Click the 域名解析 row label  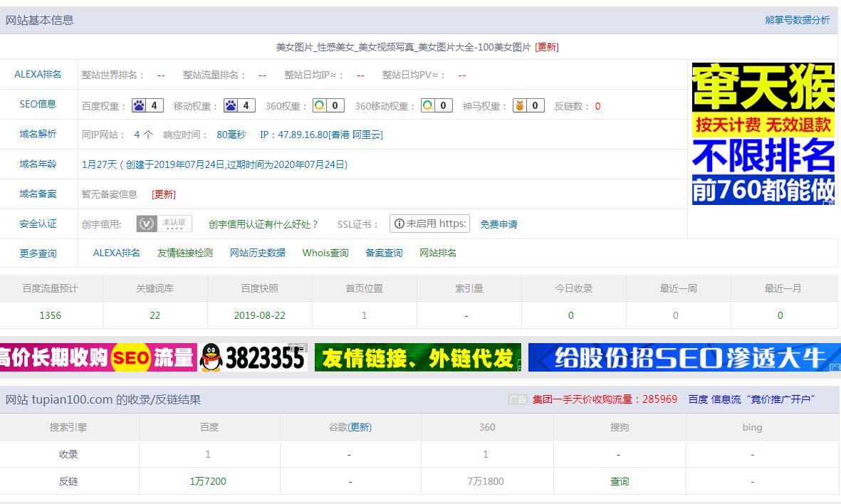pos(38,134)
